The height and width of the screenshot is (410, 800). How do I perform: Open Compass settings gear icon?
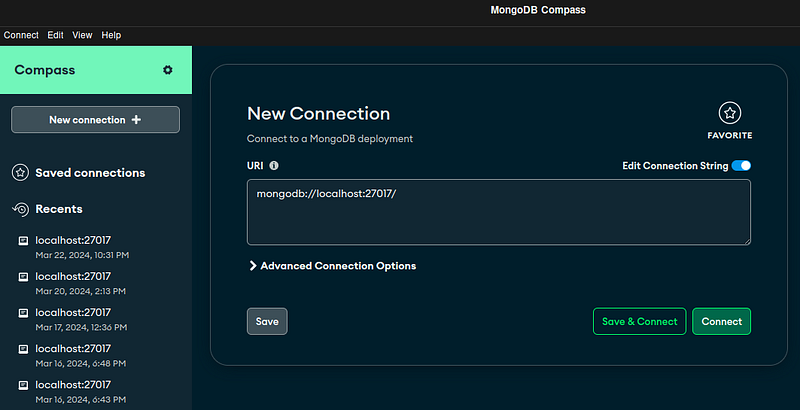tap(167, 70)
